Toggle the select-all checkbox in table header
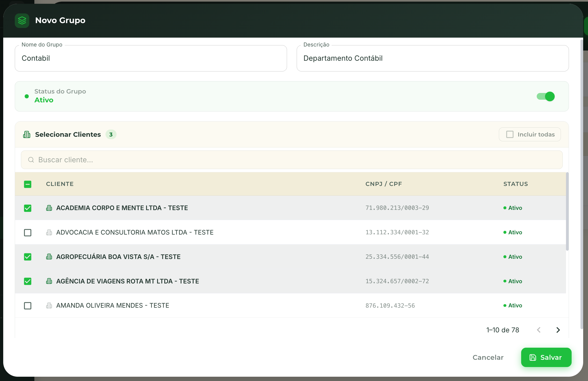Screen dimensions: 588x381 click(x=28, y=184)
